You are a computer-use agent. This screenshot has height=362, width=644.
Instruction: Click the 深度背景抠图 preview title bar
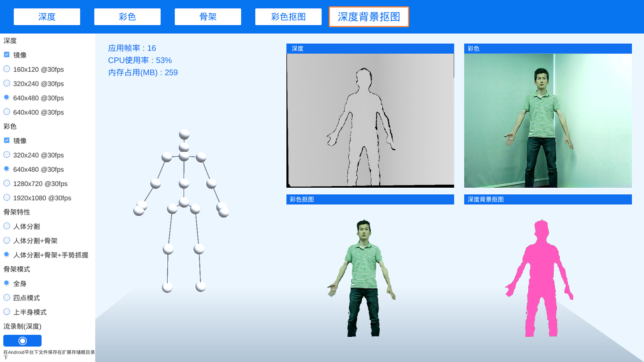click(548, 199)
